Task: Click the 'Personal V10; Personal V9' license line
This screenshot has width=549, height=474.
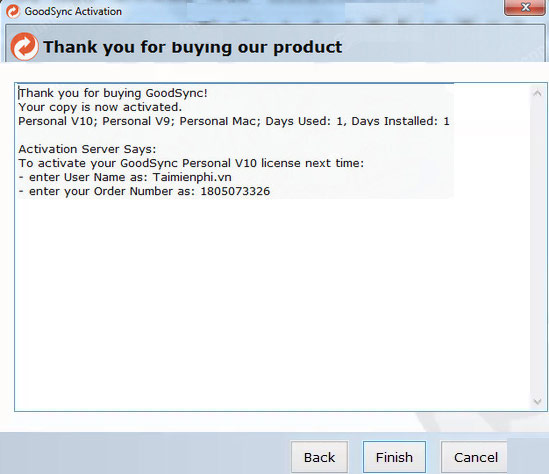Action: [234, 121]
